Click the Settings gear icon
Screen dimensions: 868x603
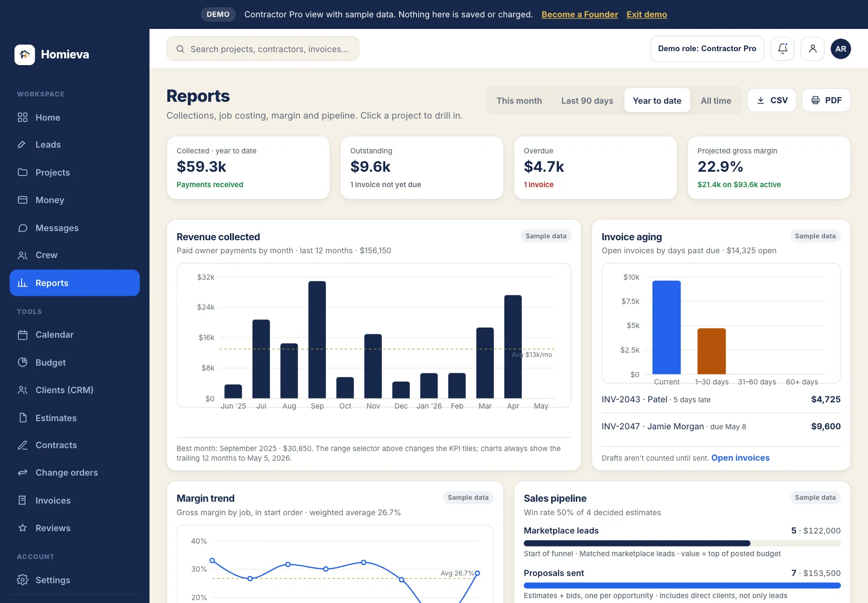tap(23, 580)
